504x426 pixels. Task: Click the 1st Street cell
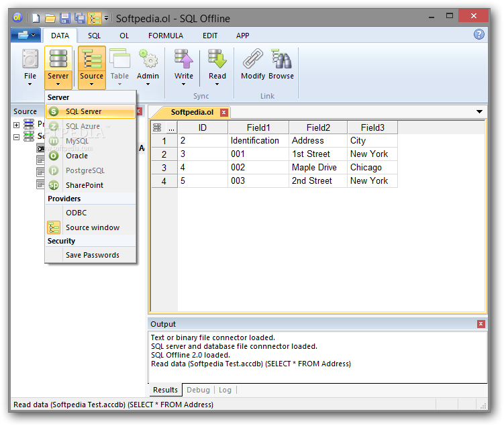[x=318, y=154]
